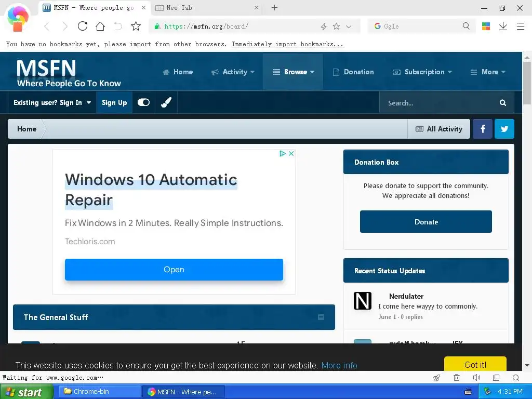Viewport: 532px width, 399px height.
Task: Go to browser home page icon
Action: 100,26
